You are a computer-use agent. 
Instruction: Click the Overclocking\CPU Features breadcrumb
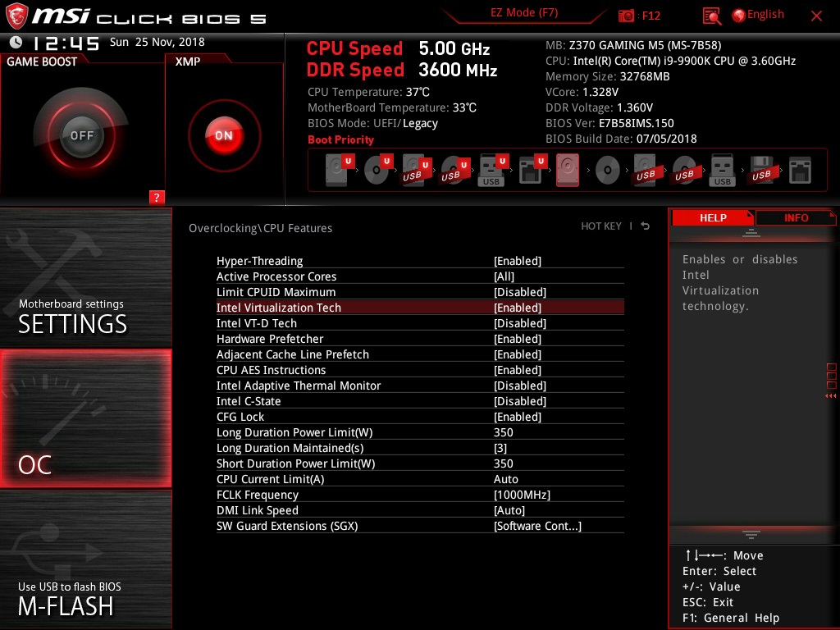pos(260,228)
